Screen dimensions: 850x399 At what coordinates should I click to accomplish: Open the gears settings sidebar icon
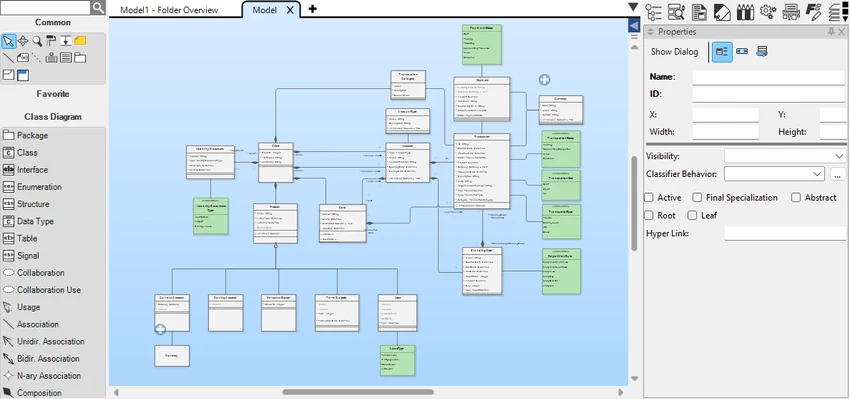pos(768,11)
